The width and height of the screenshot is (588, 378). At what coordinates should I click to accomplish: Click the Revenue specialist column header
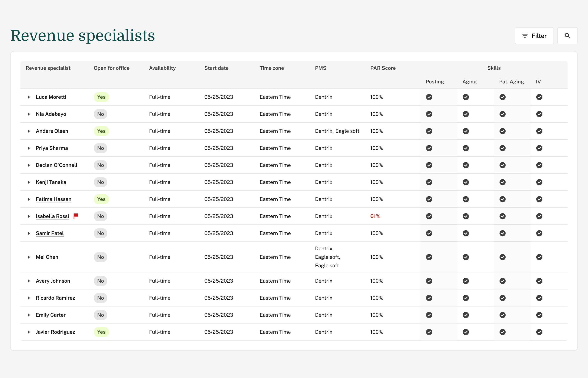48,68
